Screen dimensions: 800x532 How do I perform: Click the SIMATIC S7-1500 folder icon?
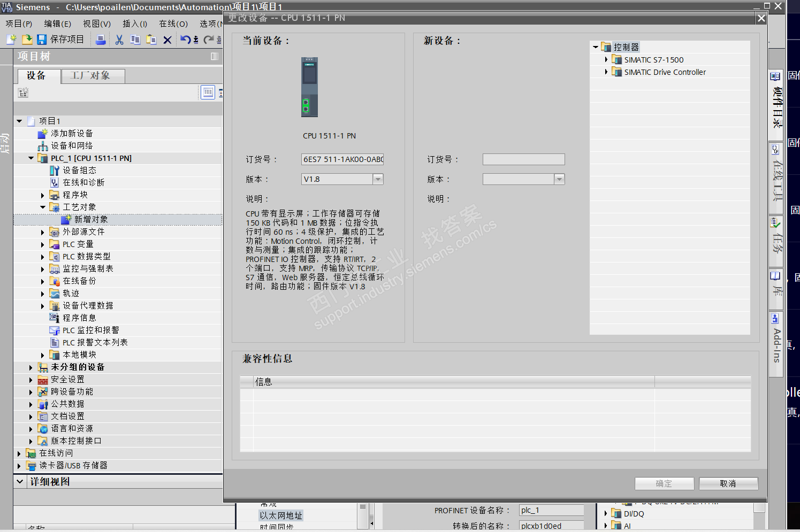[x=617, y=60]
